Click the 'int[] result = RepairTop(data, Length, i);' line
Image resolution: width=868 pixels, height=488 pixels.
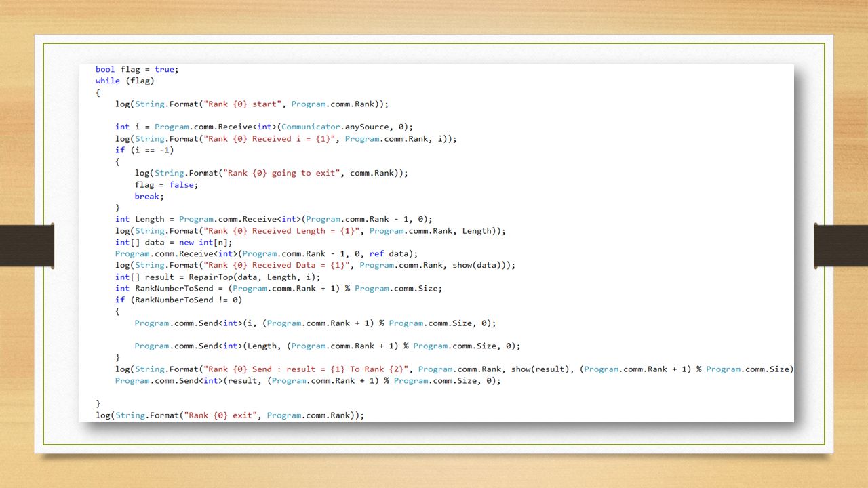tap(218, 277)
